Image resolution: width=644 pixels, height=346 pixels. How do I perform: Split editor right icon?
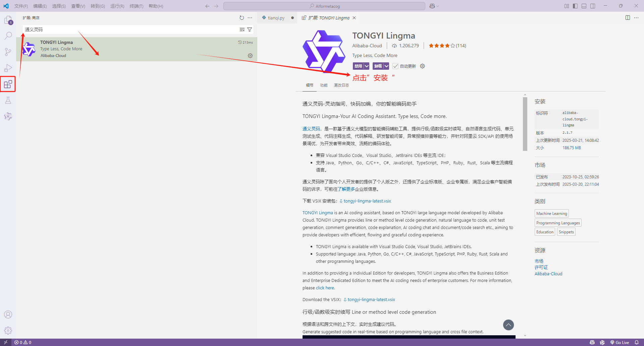pos(628,18)
